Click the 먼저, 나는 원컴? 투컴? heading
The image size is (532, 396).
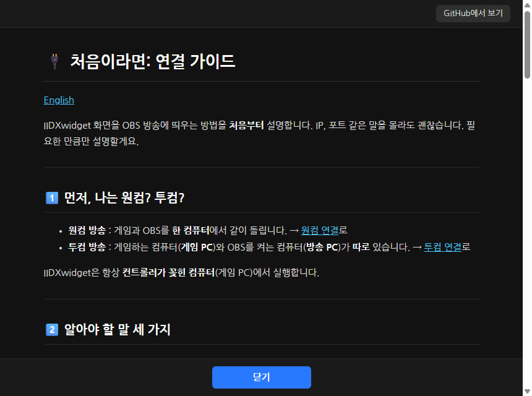point(124,198)
